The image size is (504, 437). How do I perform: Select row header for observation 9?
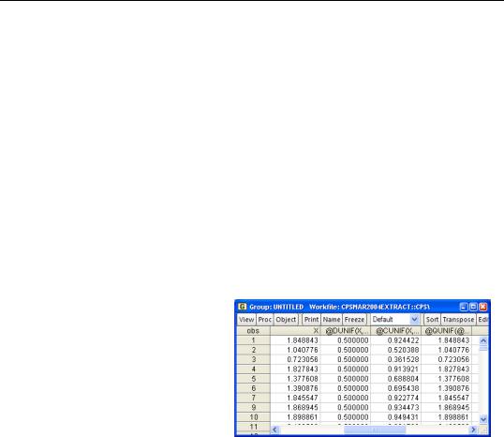[253, 407]
